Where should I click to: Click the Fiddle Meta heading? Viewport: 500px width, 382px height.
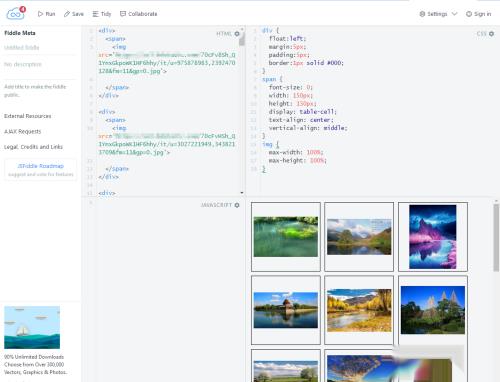20,33
